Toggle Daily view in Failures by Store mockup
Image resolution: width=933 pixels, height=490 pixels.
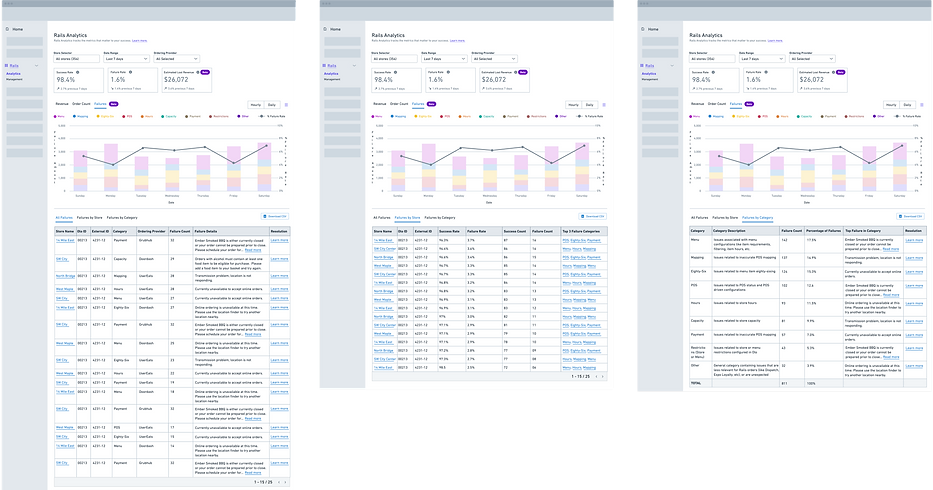coord(590,105)
